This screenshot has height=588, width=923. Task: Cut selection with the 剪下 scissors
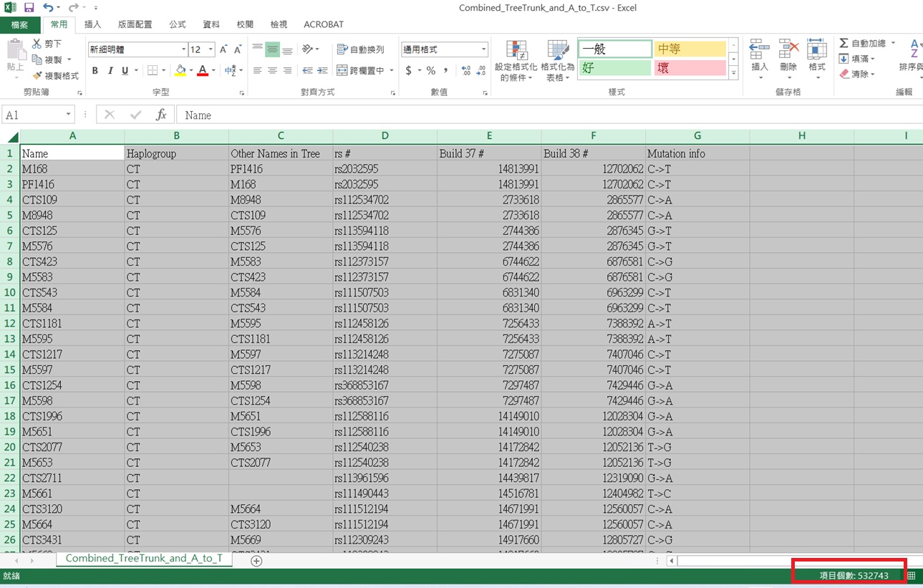pyautogui.click(x=49, y=44)
